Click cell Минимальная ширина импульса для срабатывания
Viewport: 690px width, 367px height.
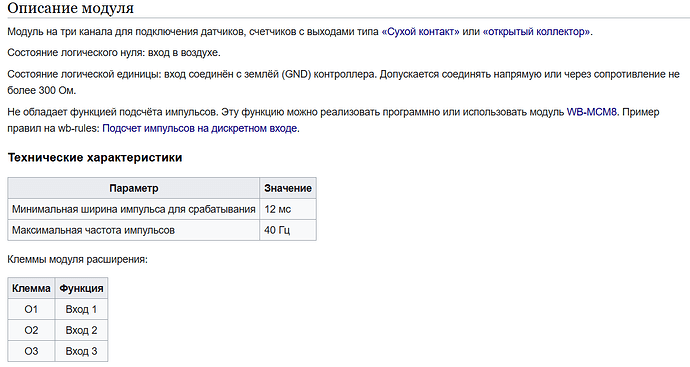[x=134, y=209]
